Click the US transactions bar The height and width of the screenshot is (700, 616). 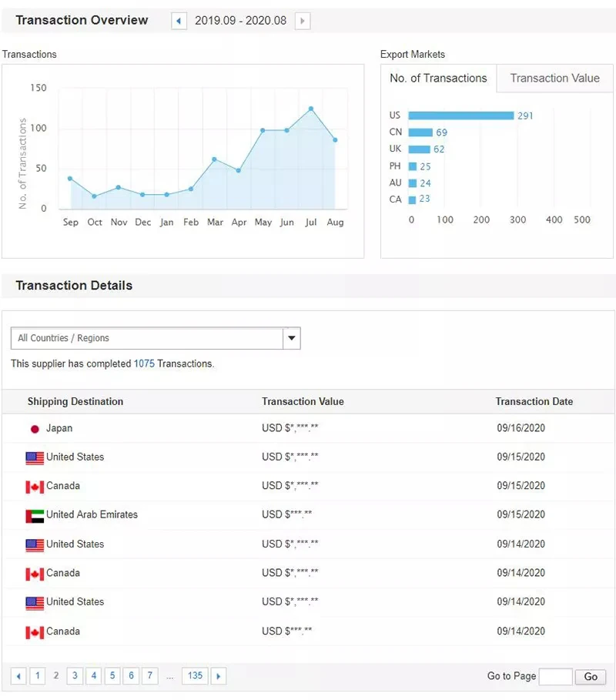coord(460,116)
